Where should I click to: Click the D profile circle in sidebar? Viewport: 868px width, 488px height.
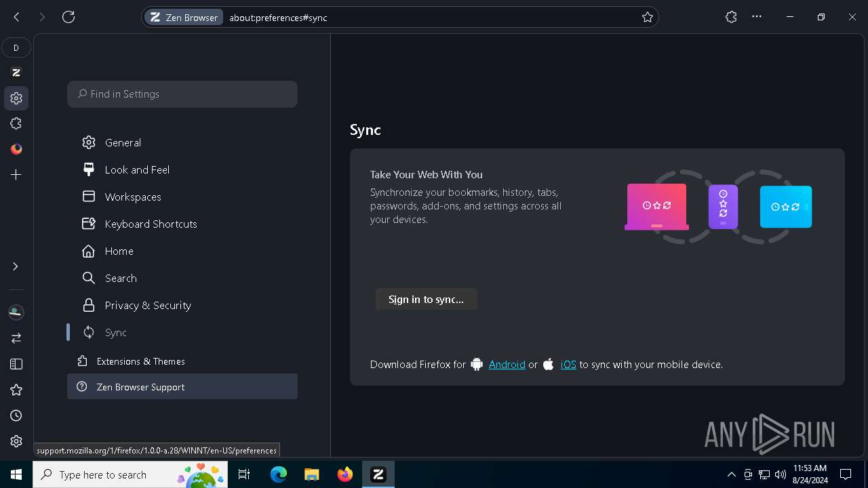tap(16, 47)
